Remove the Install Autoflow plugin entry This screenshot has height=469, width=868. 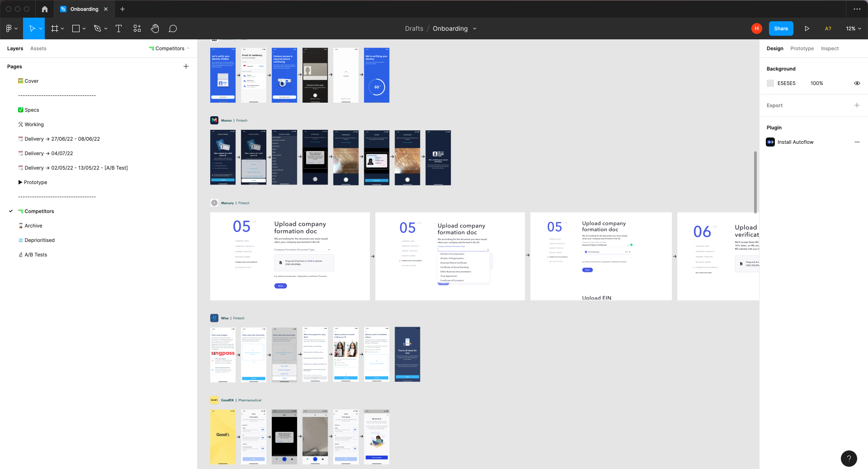[857, 142]
